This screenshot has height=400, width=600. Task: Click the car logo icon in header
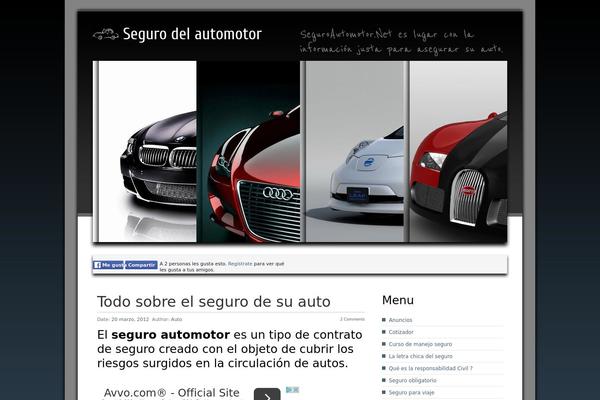point(105,34)
